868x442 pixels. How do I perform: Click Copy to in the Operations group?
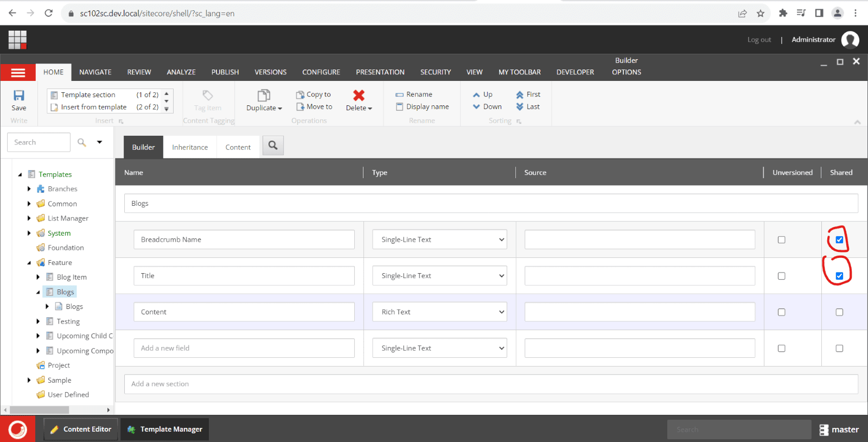(x=314, y=94)
